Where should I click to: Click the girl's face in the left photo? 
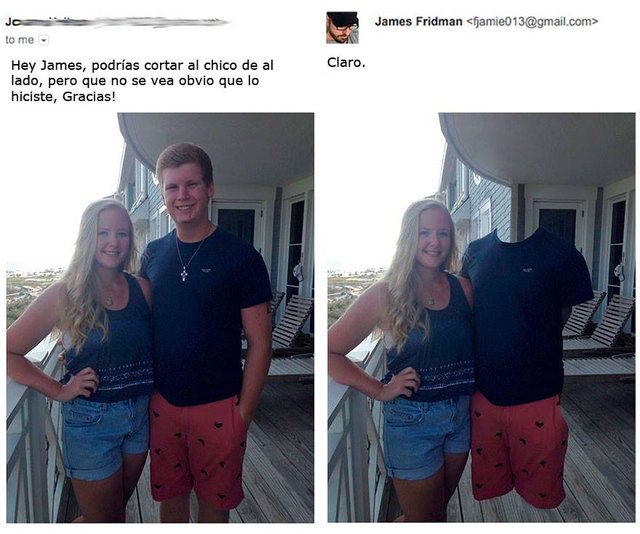(x=114, y=235)
